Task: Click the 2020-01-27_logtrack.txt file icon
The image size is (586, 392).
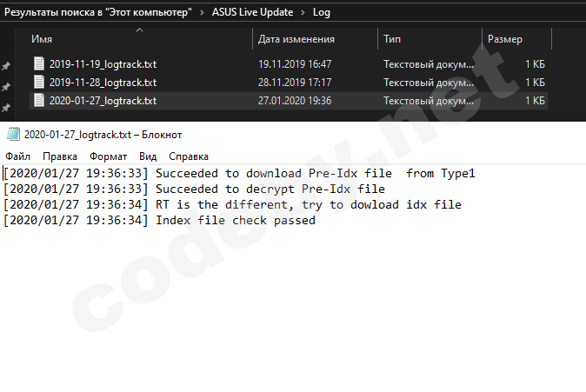Action: [38, 100]
